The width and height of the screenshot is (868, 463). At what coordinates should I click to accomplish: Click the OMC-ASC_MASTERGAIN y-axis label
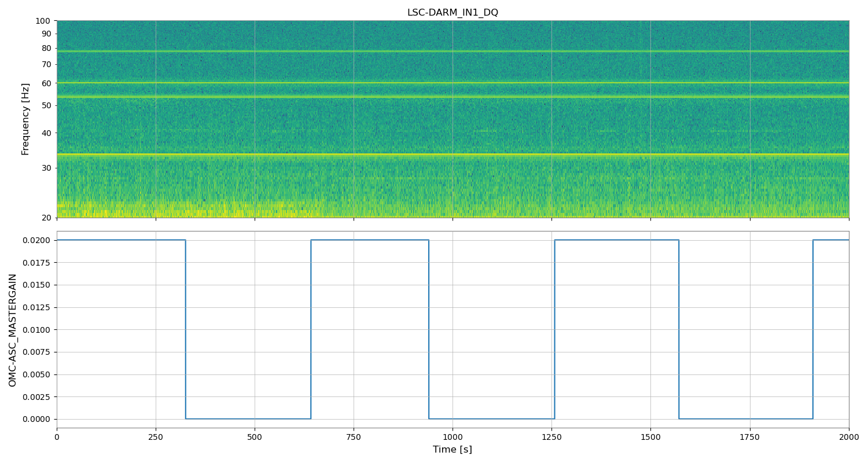point(13,330)
